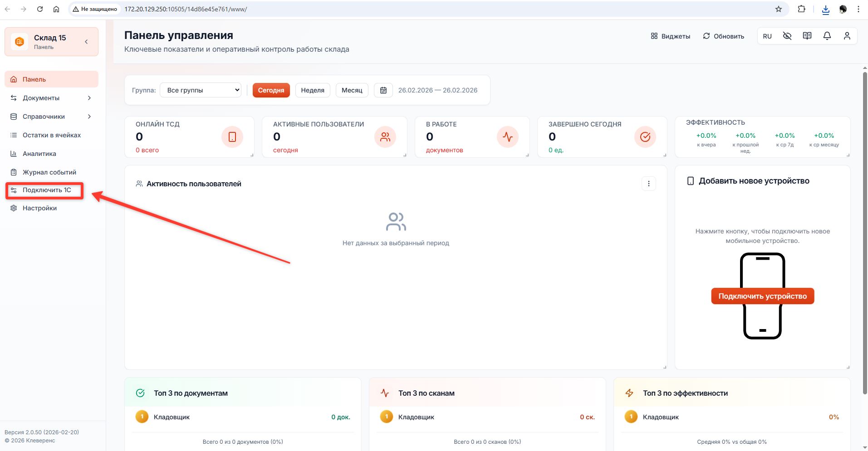
Task: Switch interface language via RU button
Action: (x=767, y=36)
